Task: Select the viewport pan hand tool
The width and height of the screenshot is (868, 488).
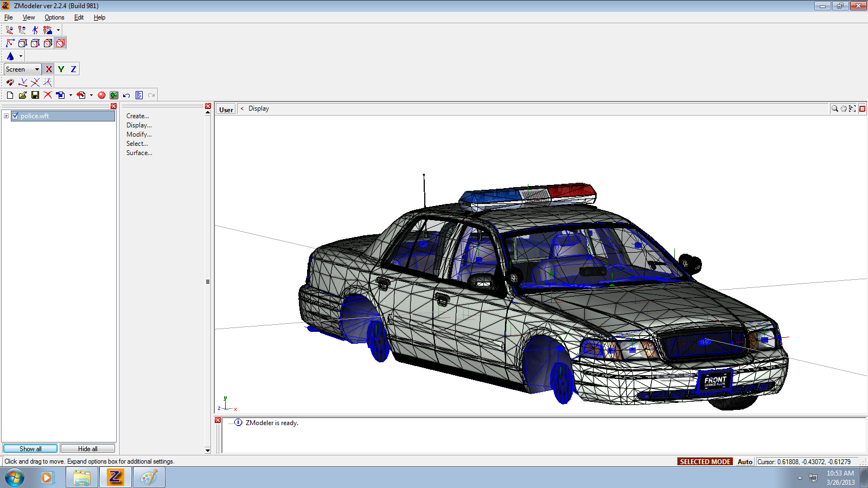Action: point(844,108)
